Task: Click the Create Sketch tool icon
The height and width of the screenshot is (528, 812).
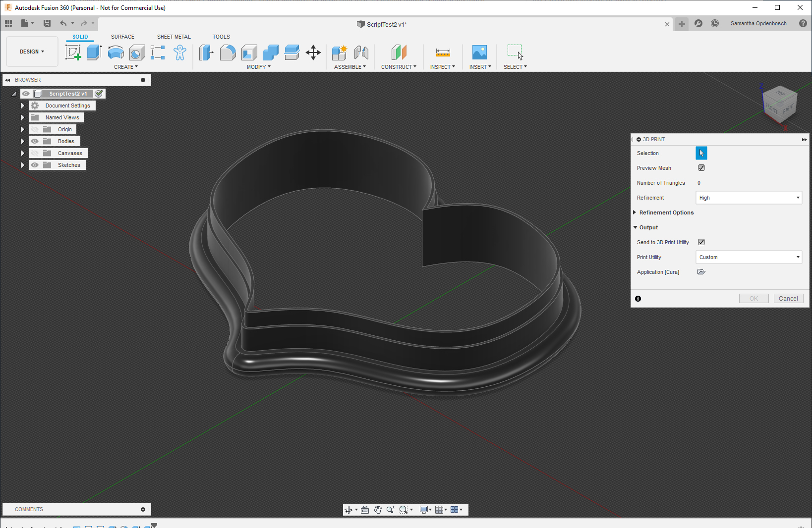Action: click(73, 53)
